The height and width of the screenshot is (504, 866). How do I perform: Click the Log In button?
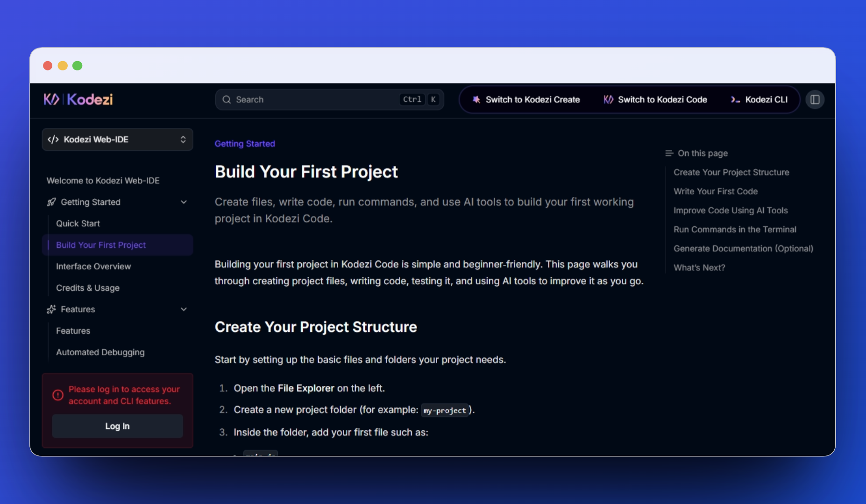pos(117,426)
